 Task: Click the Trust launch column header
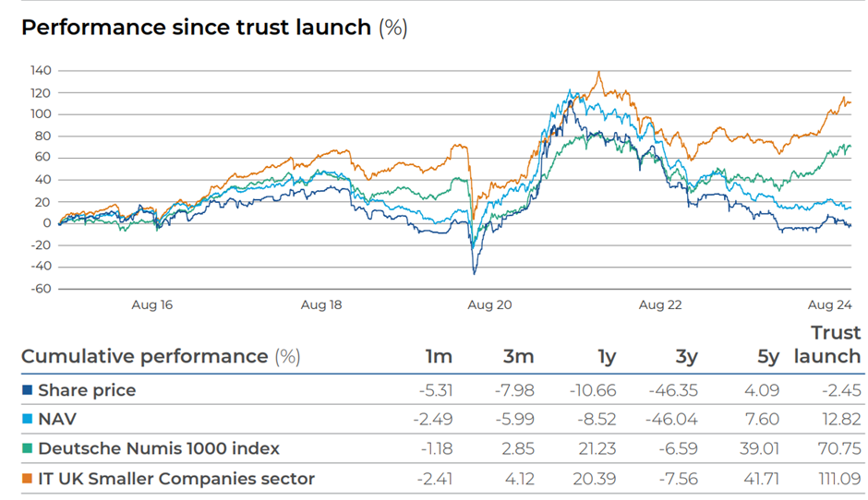click(827, 345)
